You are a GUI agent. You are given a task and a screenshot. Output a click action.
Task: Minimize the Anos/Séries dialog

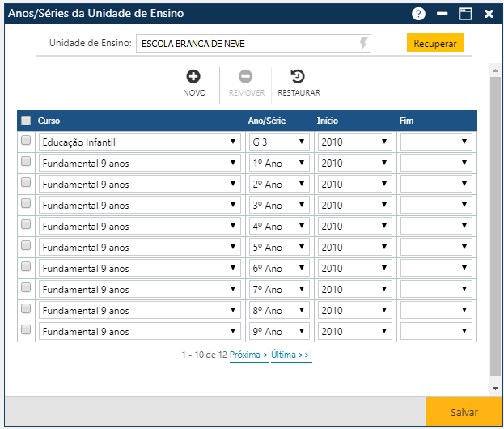coord(442,14)
